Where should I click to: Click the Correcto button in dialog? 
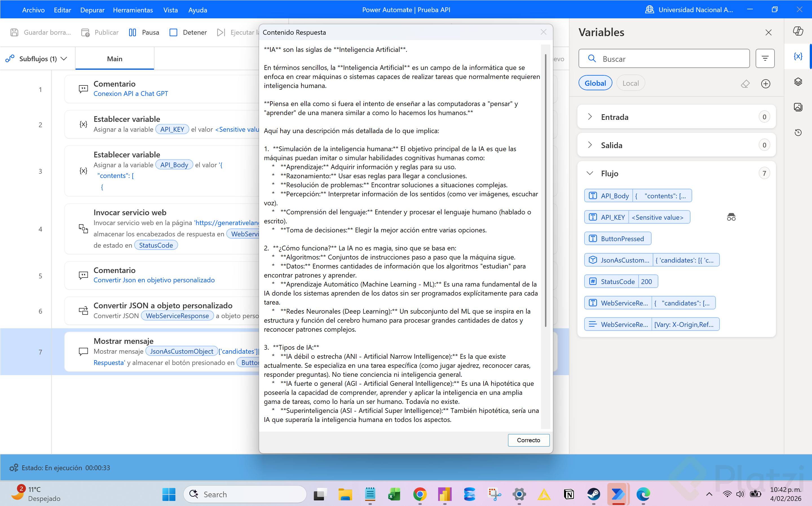(x=528, y=440)
